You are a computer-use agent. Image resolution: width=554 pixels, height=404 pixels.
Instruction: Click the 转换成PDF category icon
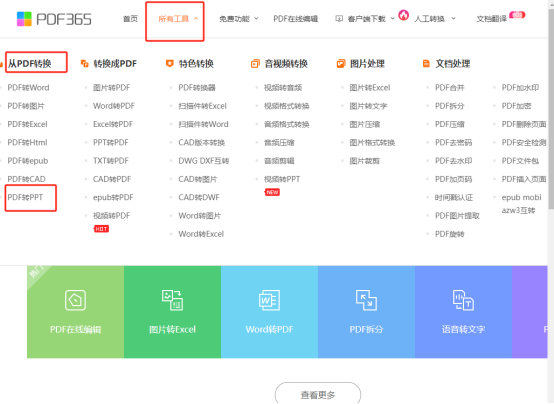(x=84, y=64)
